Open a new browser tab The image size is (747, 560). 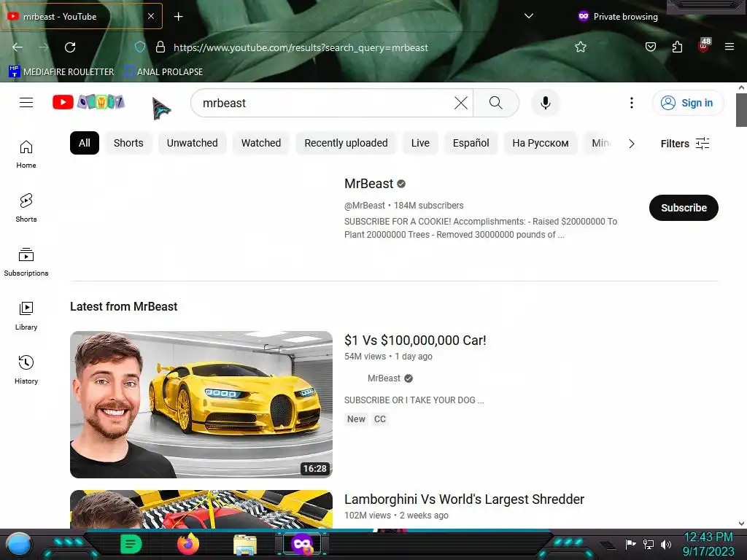[x=178, y=17]
